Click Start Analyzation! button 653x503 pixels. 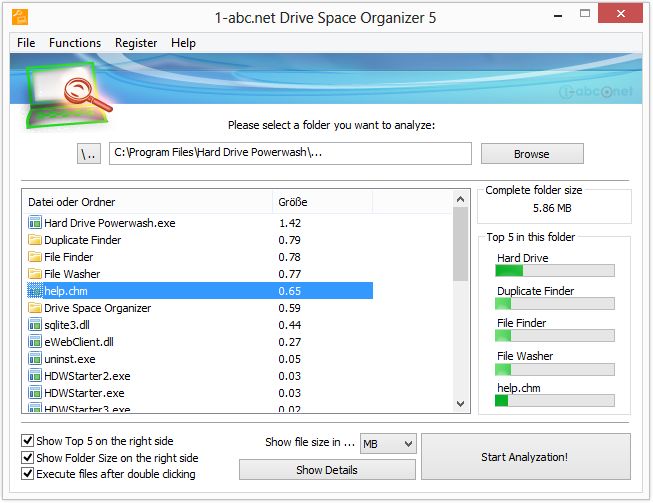click(526, 457)
